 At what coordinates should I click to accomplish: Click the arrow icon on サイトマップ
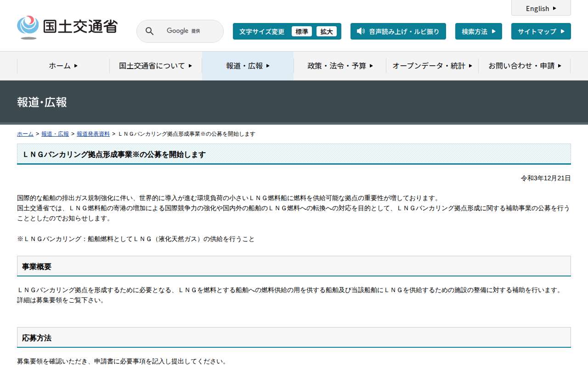(563, 31)
